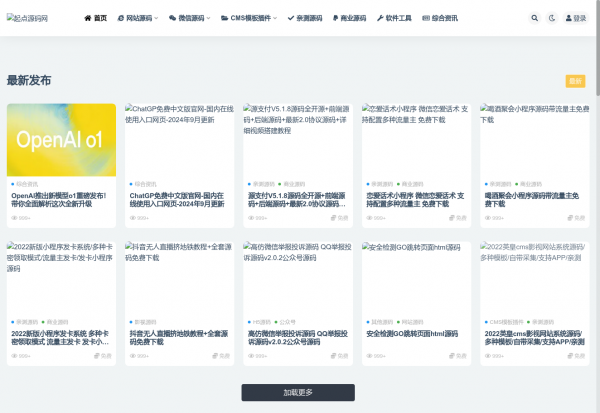Open article title 2022新版小程序发卡系统

point(60,338)
